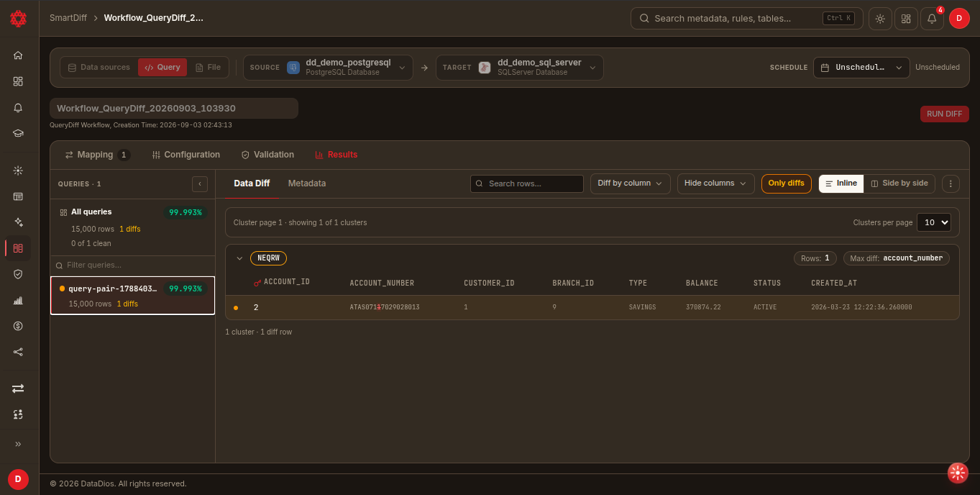980x495 pixels.
Task: Switch to the Metadata tab
Action: pyautogui.click(x=307, y=183)
